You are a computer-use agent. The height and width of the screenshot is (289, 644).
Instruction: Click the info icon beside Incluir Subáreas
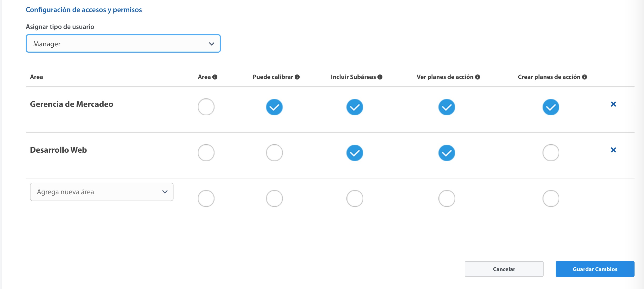pos(380,77)
